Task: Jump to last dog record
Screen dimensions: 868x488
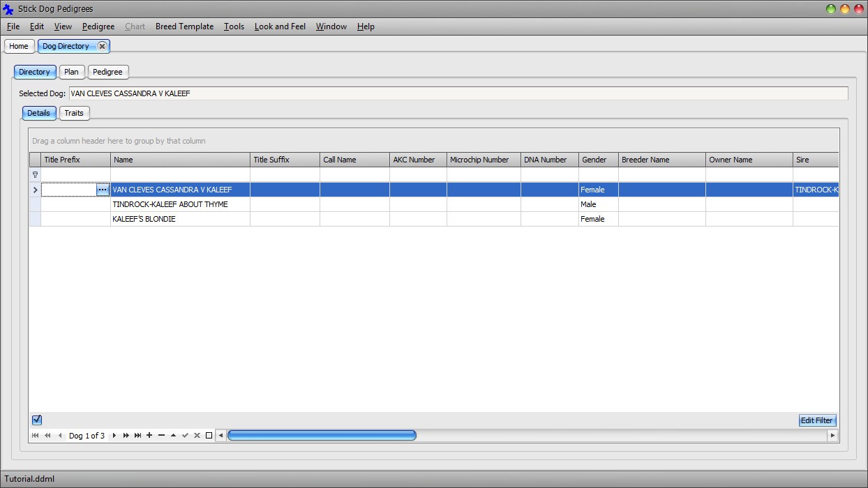Action: (x=137, y=436)
